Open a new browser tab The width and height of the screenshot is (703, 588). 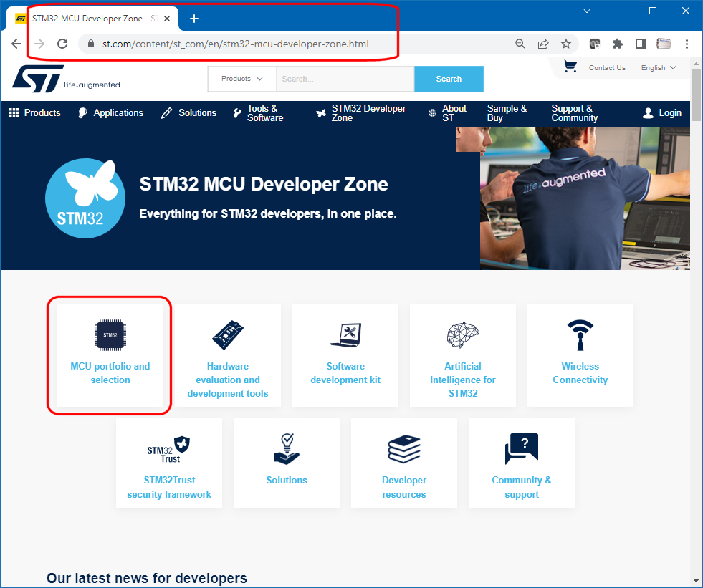click(194, 19)
